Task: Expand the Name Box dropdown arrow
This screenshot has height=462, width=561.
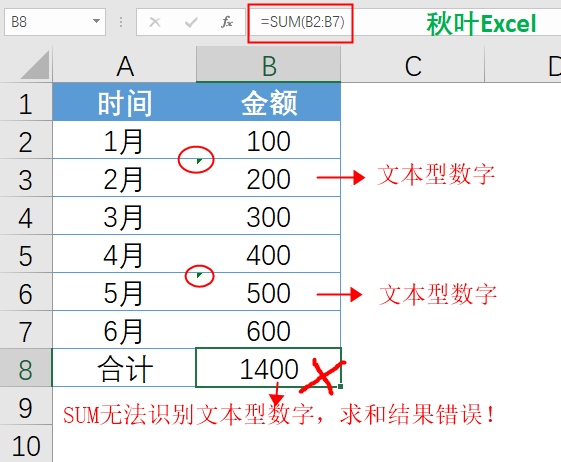Action: pyautogui.click(x=96, y=21)
